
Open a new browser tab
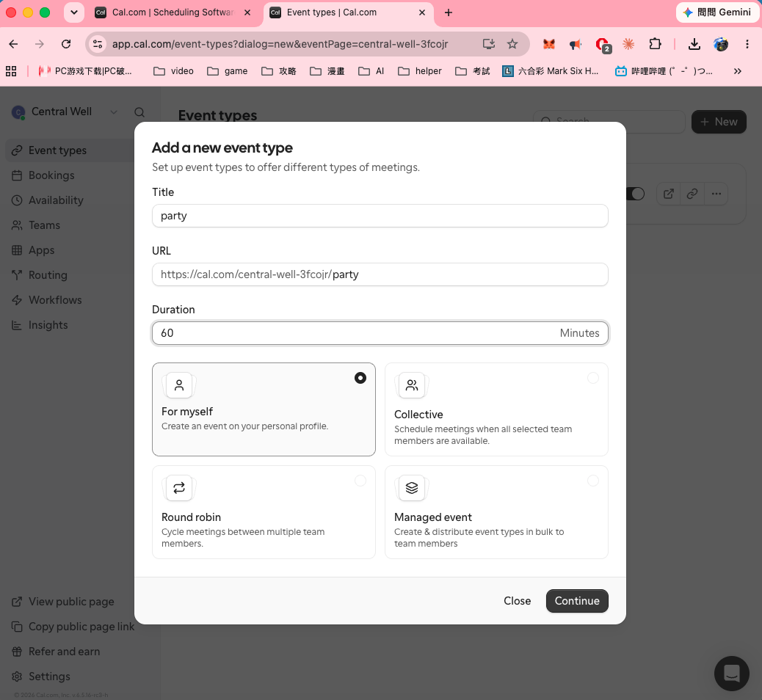click(449, 12)
